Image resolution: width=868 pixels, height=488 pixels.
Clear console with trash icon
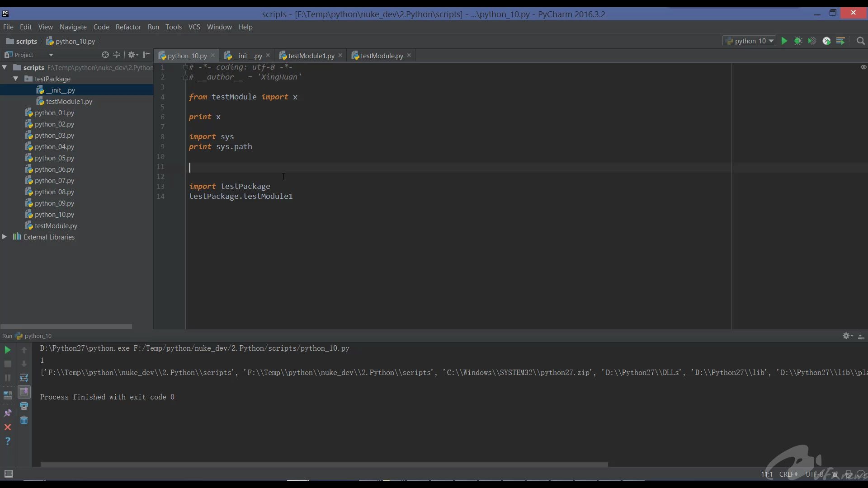(24, 420)
